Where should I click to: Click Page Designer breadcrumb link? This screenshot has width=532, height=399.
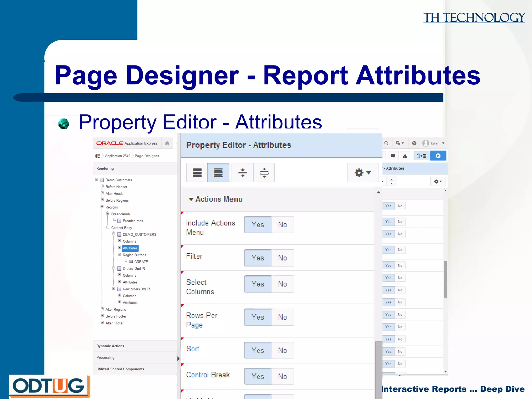[147, 156]
